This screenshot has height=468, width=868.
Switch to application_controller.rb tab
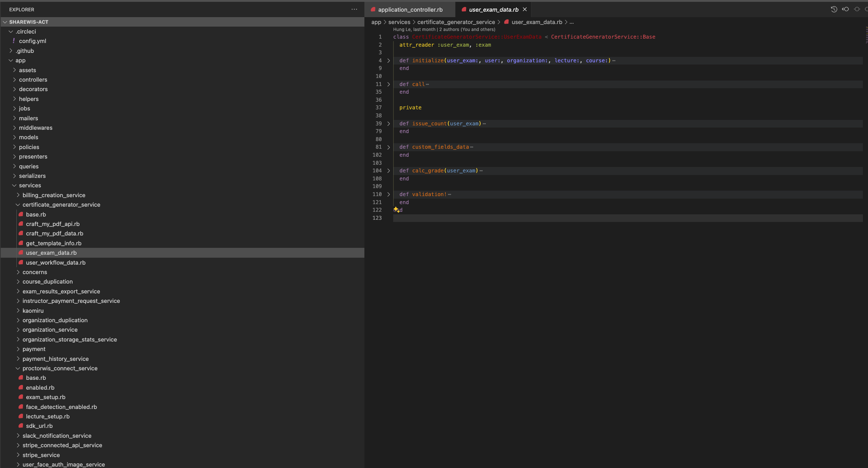click(x=410, y=9)
